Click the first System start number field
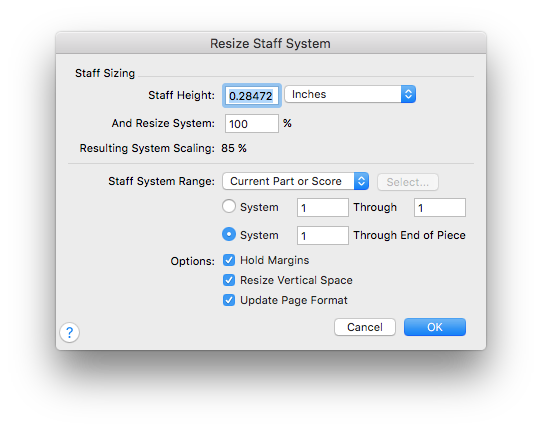This screenshot has width=542, height=430. [x=323, y=207]
